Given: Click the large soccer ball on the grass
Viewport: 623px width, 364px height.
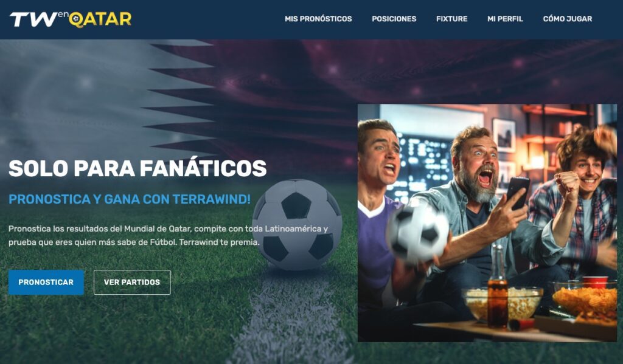Looking at the screenshot, I should coord(297,225).
